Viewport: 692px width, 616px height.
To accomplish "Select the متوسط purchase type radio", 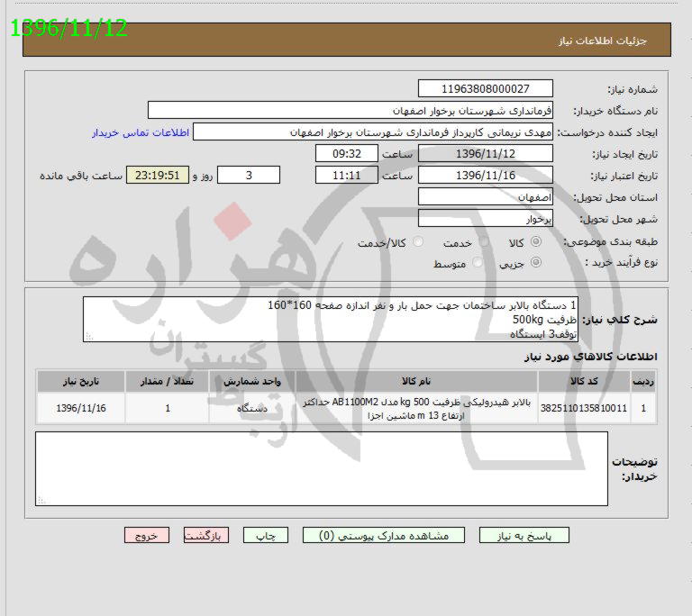I will [478, 262].
